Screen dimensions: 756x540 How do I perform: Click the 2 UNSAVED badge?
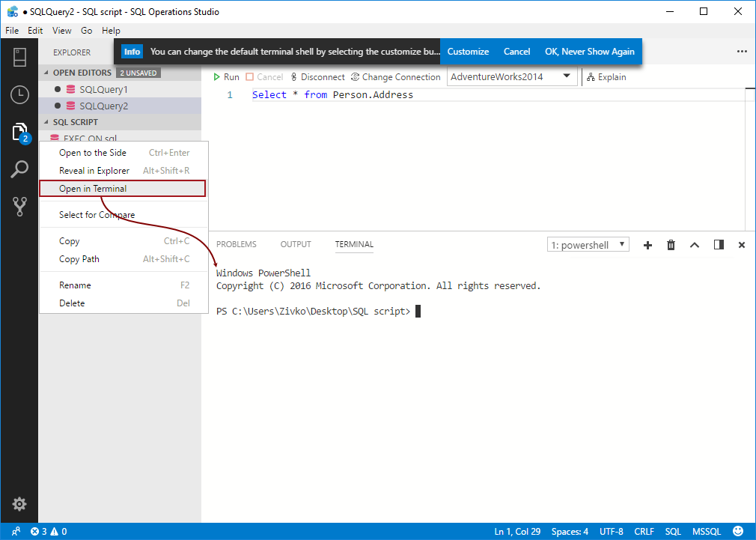pos(138,73)
